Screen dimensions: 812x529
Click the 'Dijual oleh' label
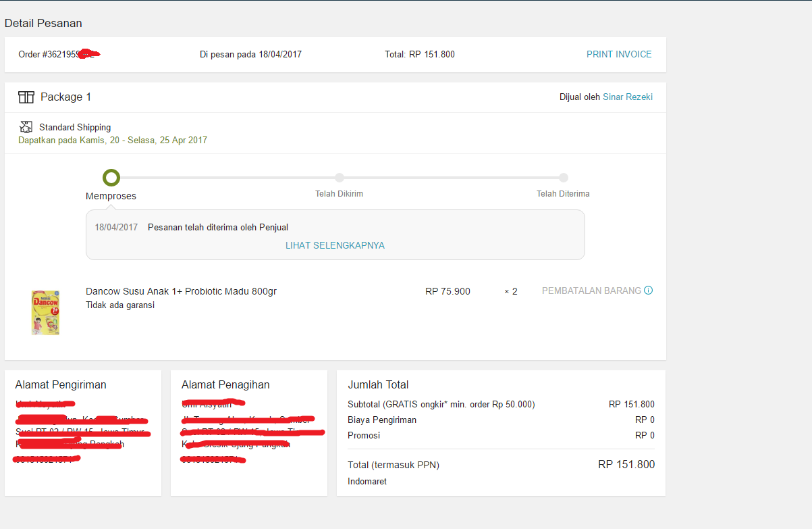click(x=580, y=97)
